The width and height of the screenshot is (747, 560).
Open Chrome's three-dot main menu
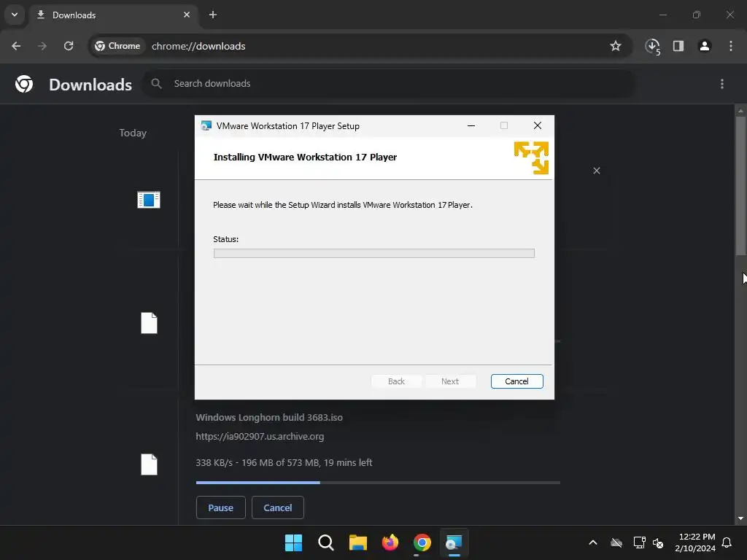(731, 46)
